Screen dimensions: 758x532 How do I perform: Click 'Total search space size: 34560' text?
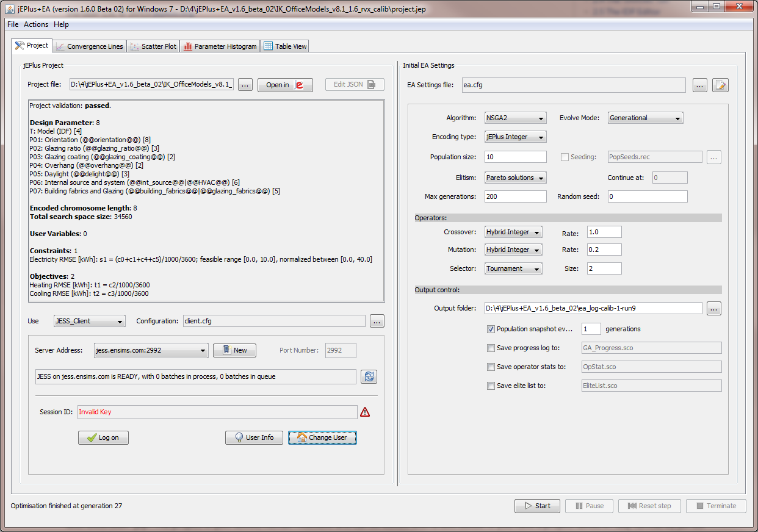coord(81,217)
